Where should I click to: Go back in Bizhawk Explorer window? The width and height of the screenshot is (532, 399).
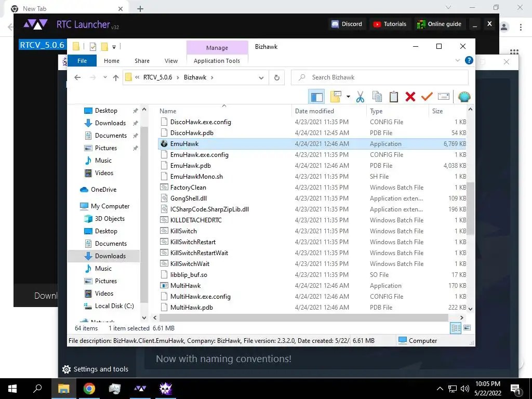77,77
